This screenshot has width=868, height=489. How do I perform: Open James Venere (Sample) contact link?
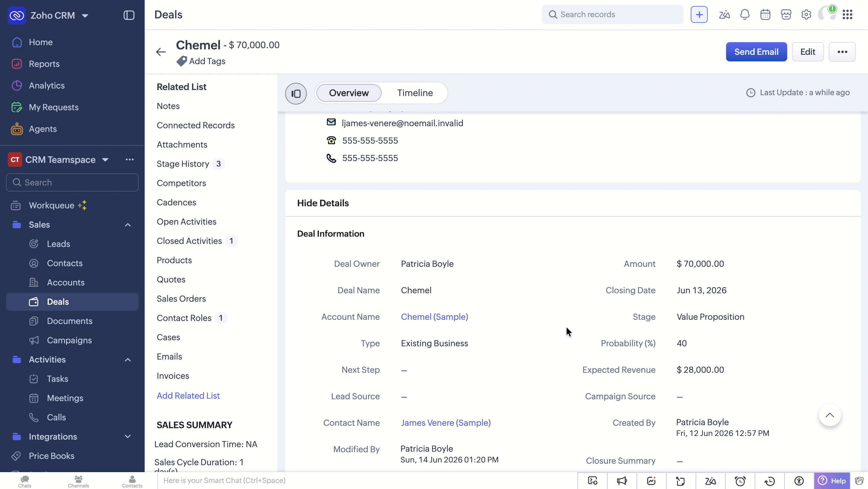pyautogui.click(x=445, y=423)
